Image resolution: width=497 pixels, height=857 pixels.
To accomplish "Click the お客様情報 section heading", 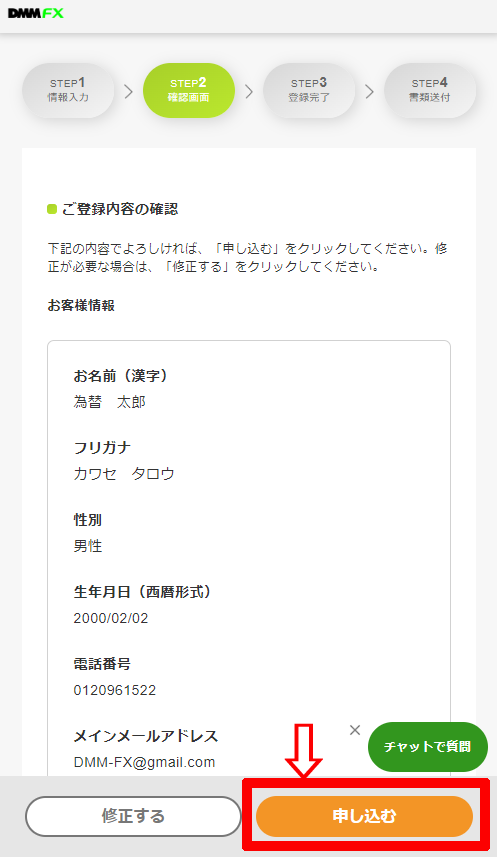I will pyautogui.click(x=81, y=305).
